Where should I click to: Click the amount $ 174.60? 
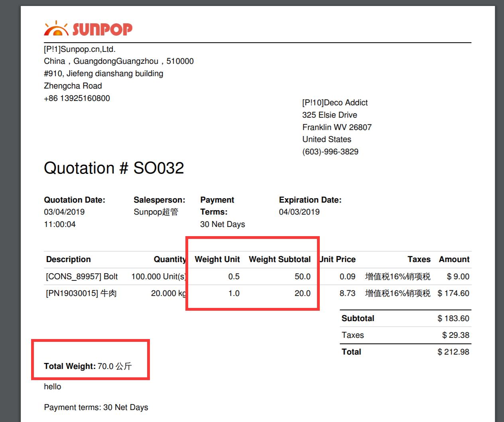point(453,293)
